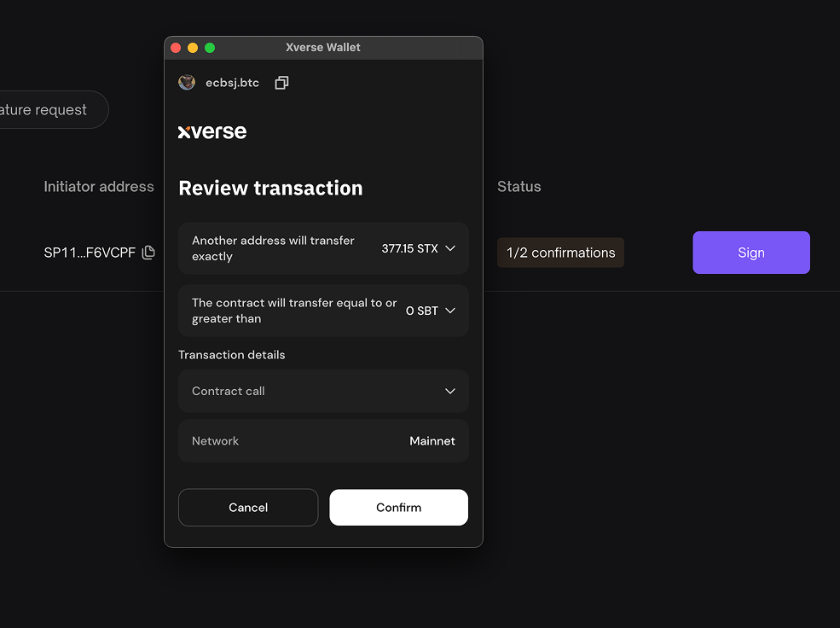This screenshot has height=628, width=840.
Task: Copy the SP11...F6VCPF initiator address
Action: click(x=148, y=253)
